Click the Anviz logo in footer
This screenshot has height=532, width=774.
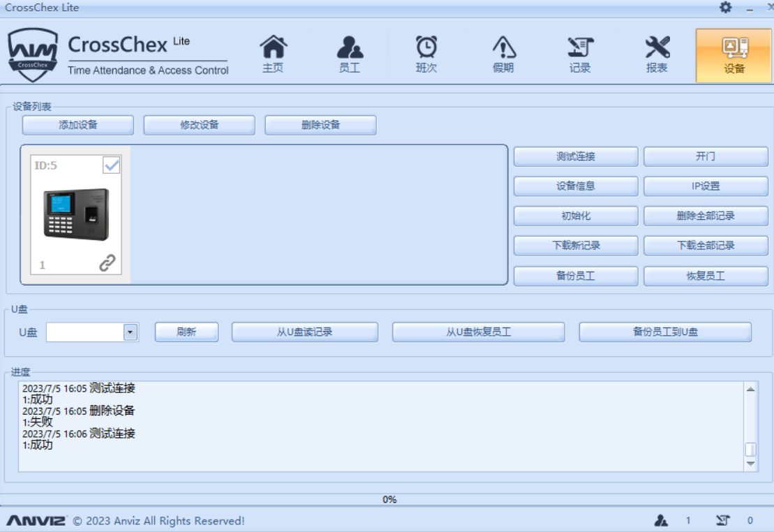coord(36,521)
